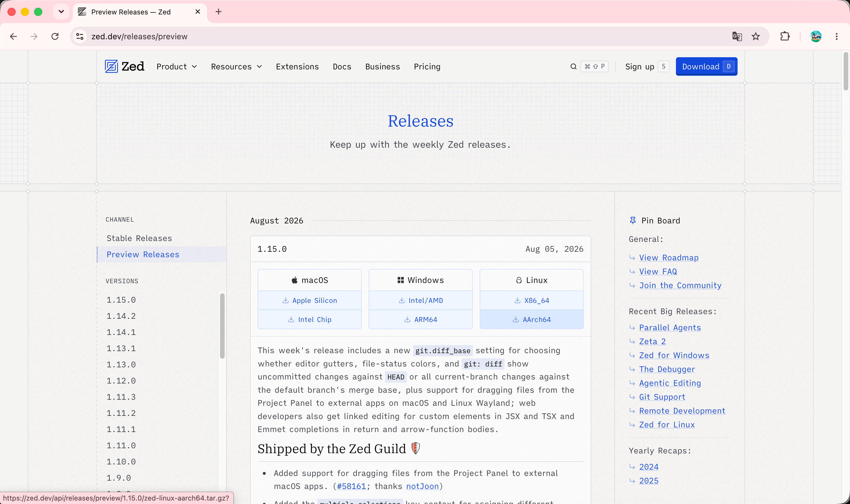Click the download icon beside Intel Chip

291,319
